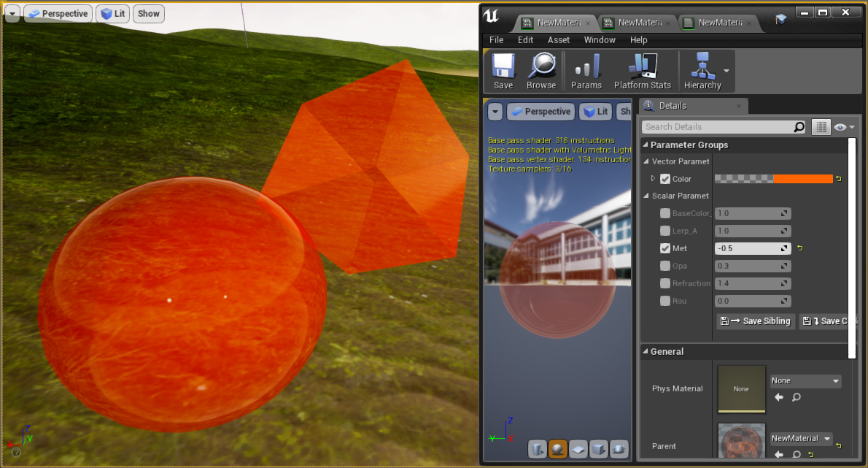The image size is (868, 468).
Task: Open the Asset menu
Action: pyautogui.click(x=559, y=40)
